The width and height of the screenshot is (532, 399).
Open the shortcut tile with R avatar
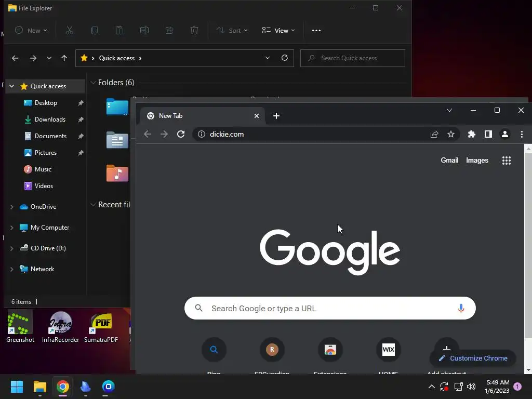click(272, 350)
